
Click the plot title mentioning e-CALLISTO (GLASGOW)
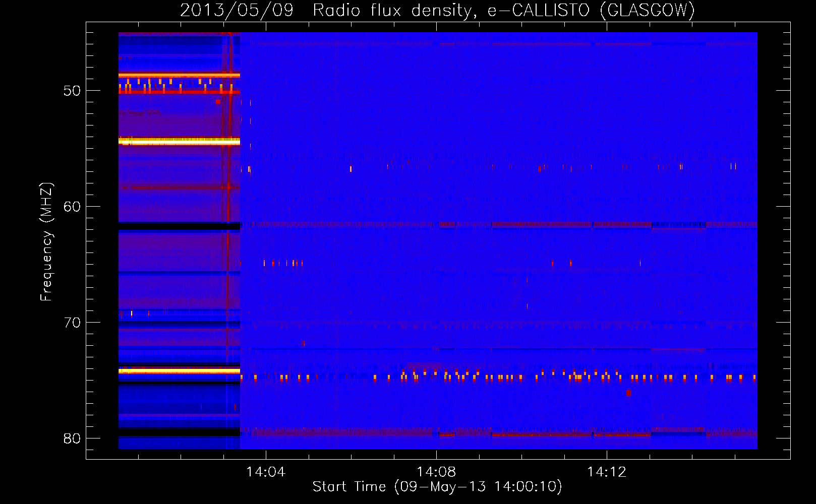click(x=437, y=10)
